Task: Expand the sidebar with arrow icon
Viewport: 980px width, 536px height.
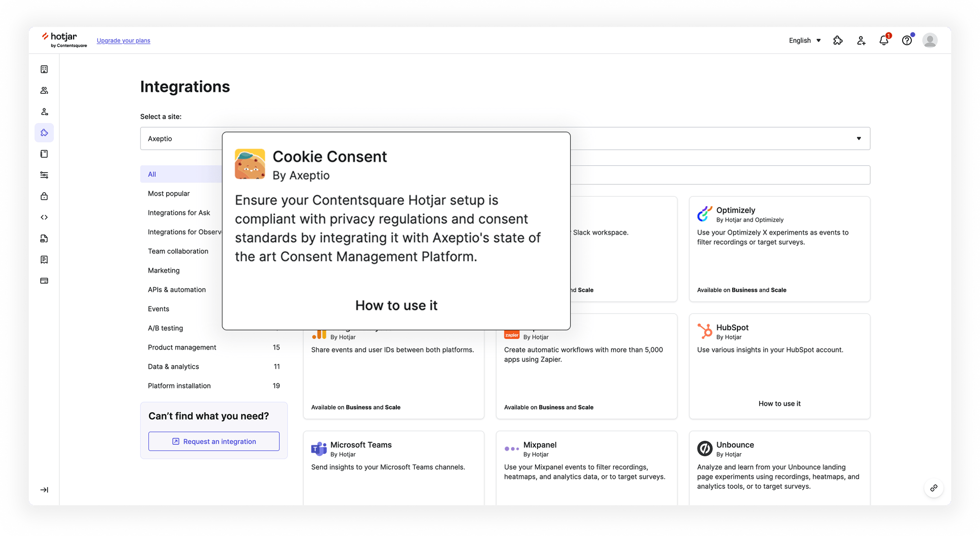Action: [44, 490]
